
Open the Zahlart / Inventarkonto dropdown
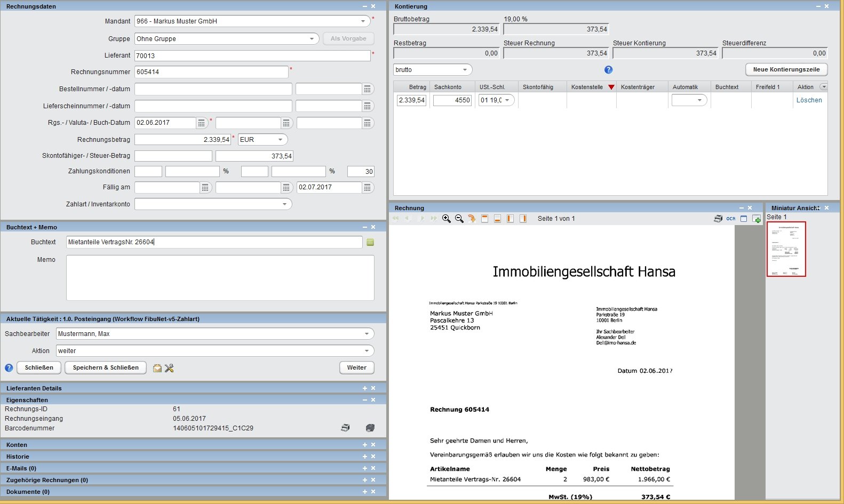pos(285,204)
